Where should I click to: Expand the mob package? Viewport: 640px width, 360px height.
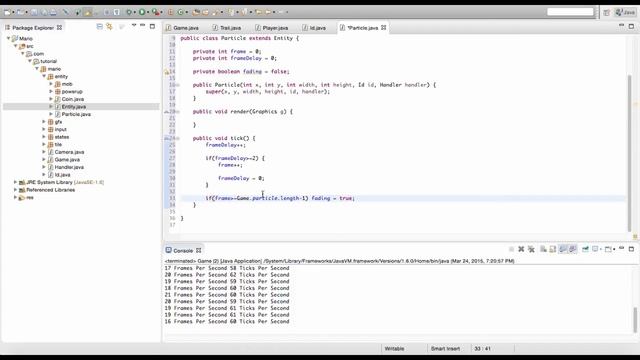click(51, 84)
